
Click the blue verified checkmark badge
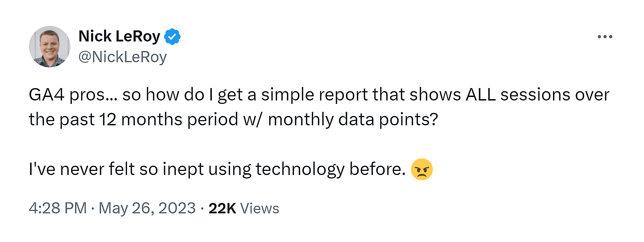pos(172,37)
